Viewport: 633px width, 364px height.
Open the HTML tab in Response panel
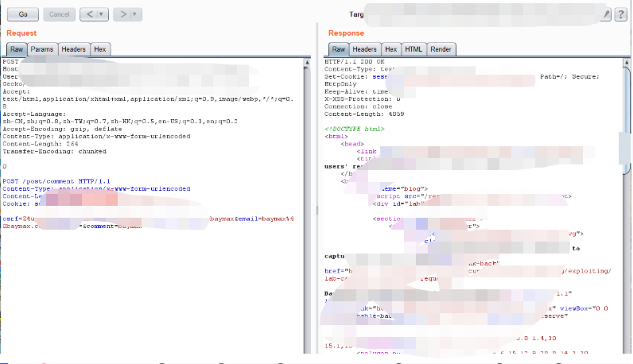pyautogui.click(x=414, y=49)
